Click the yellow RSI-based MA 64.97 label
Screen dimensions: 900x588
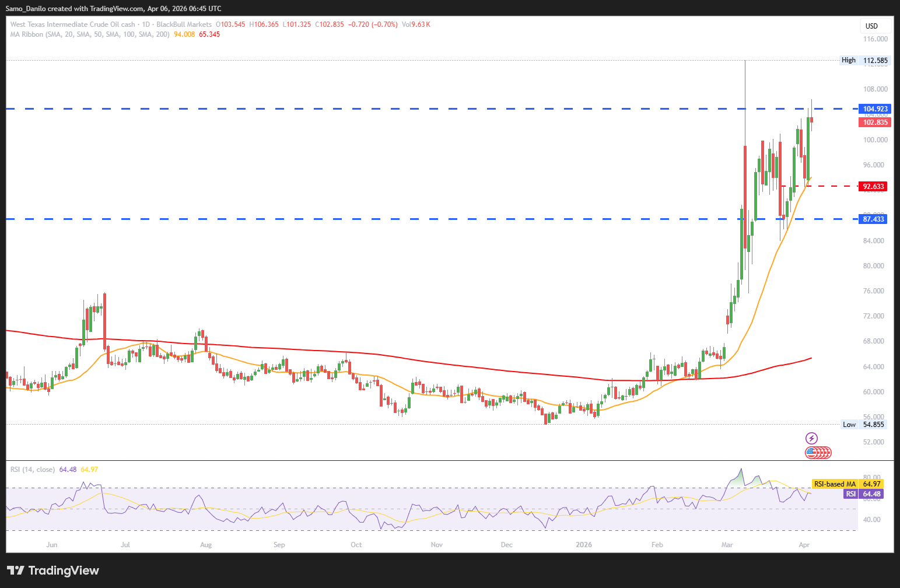point(848,484)
